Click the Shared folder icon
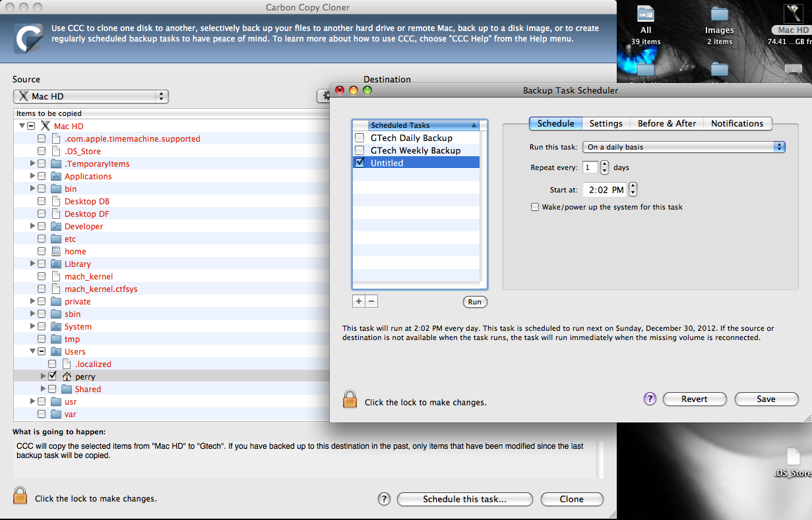Viewport: 812px width, 520px height. coord(67,390)
